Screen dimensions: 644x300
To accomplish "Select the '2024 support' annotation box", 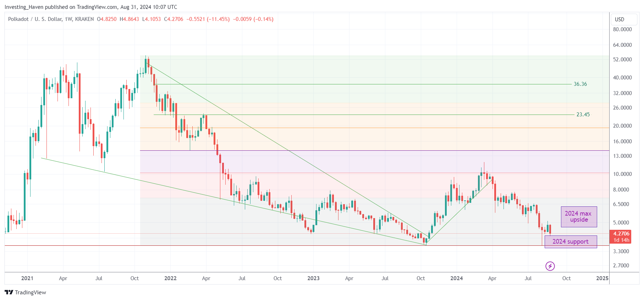I will [x=571, y=241].
